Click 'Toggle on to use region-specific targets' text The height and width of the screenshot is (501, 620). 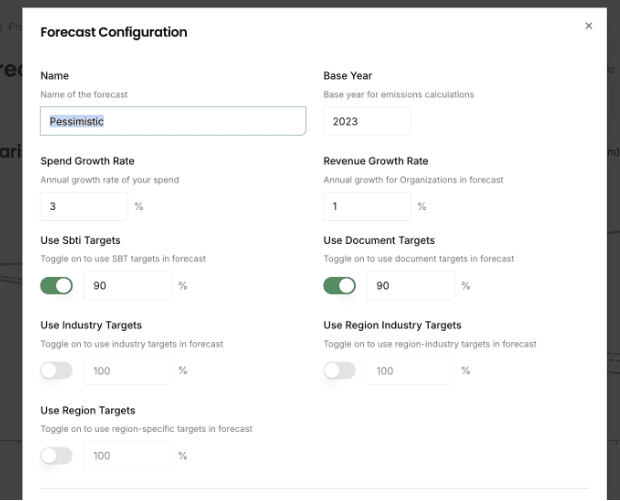[x=146, y=429]
